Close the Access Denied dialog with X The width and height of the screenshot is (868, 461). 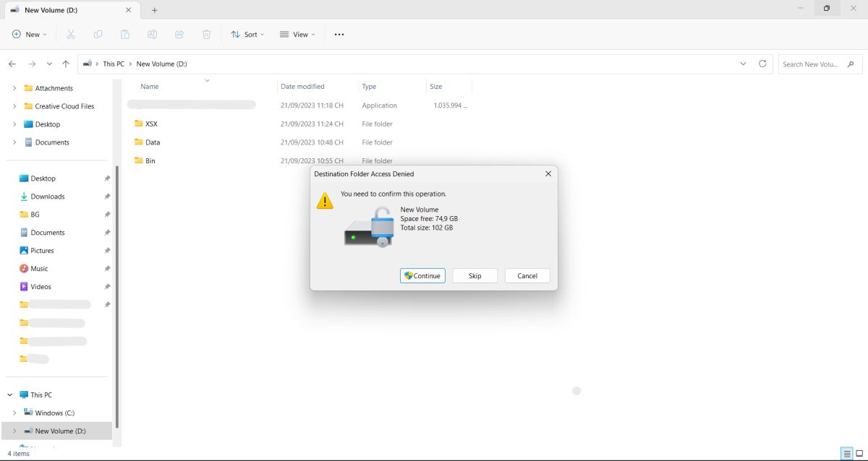point(548,173)
